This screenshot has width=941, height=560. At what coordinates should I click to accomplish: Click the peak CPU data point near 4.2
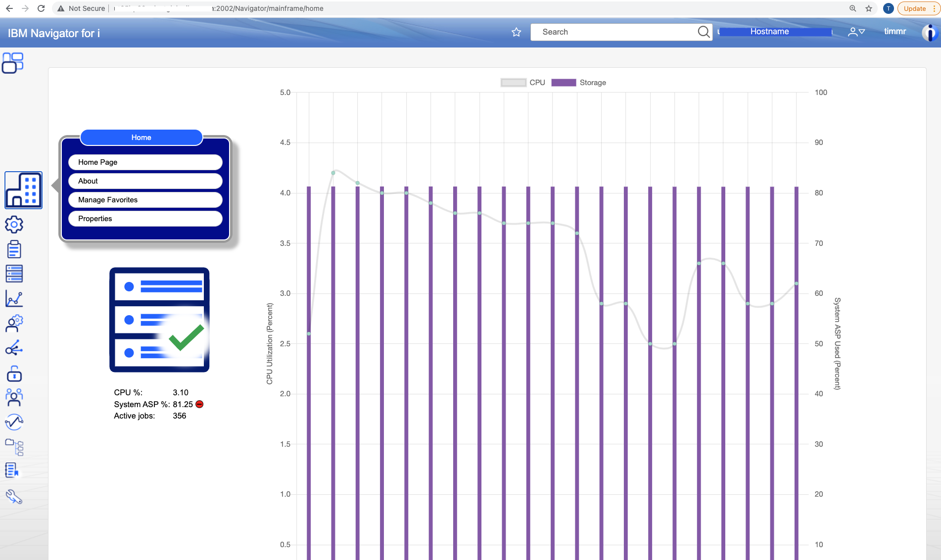click(x=333, y=173)
